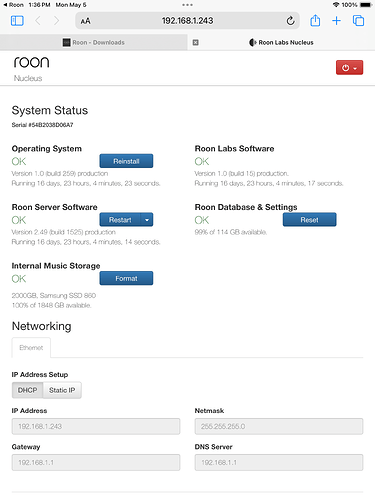Reload the 192.168.1.243 page

(x=290, y=21)
